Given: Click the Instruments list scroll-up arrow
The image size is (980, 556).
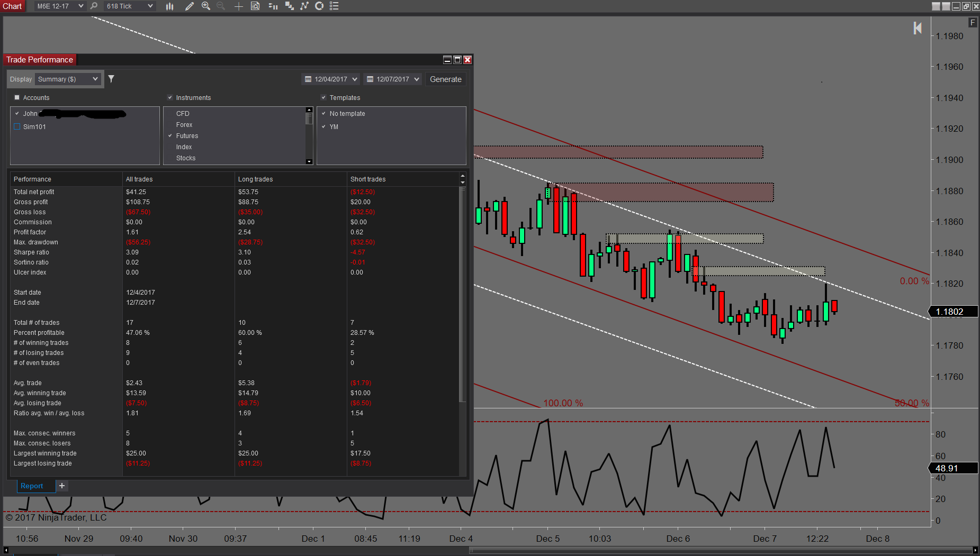Looking at the screenshot, I should (309, 110).
